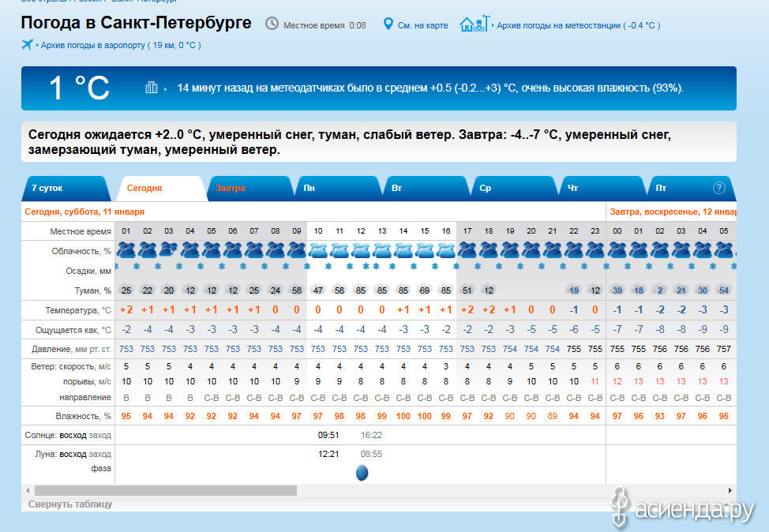Click the daytime cloud icon for hour 10
The height and width of the screenshot is (532, 769).
pyautogui.click(x=318, y=250)
